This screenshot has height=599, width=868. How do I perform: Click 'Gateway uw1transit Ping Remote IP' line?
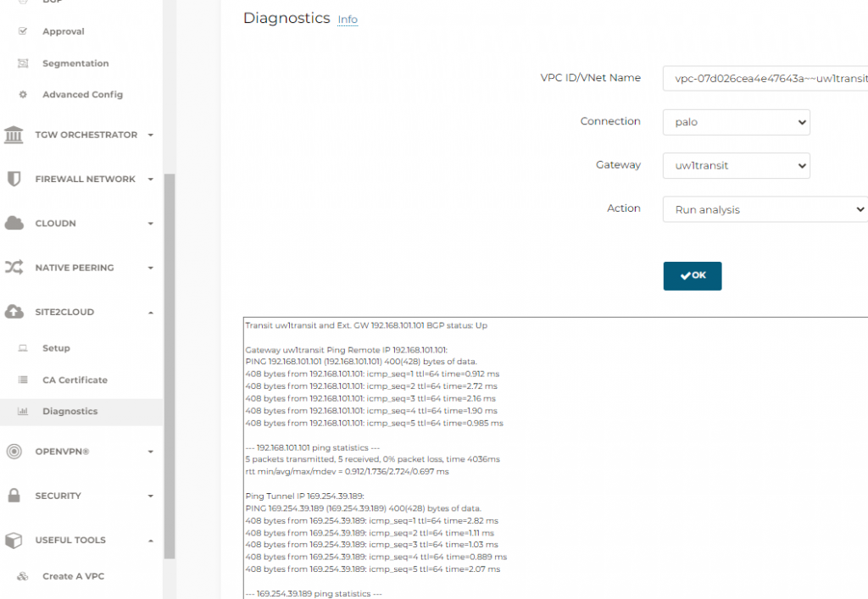coord(346,350)
